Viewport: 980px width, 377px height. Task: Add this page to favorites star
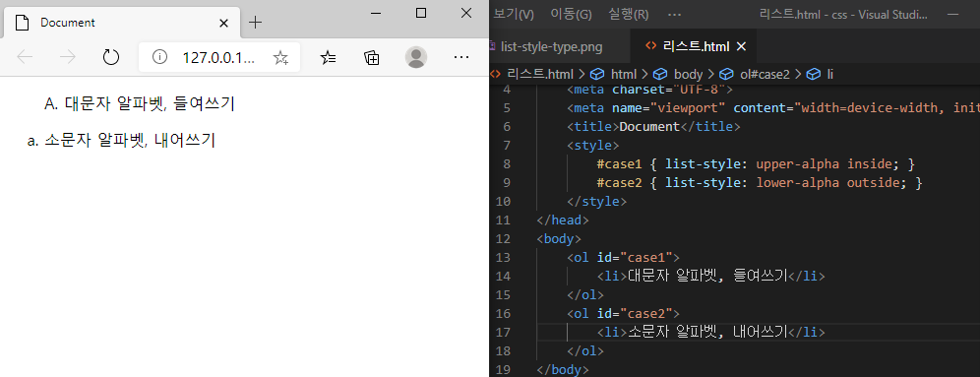click(x=280, y=57)
